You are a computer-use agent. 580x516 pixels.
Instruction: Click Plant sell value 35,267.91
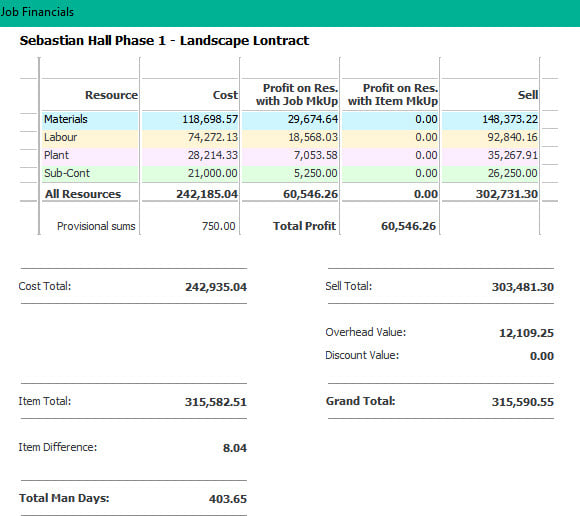[512, 155]
